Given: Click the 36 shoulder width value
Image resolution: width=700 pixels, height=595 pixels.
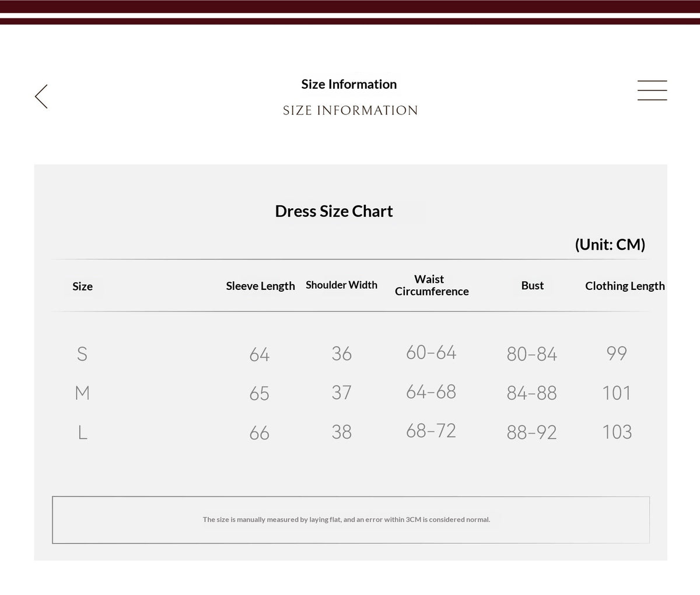Looking at the screenshot, I should click(x=341, y=353).
